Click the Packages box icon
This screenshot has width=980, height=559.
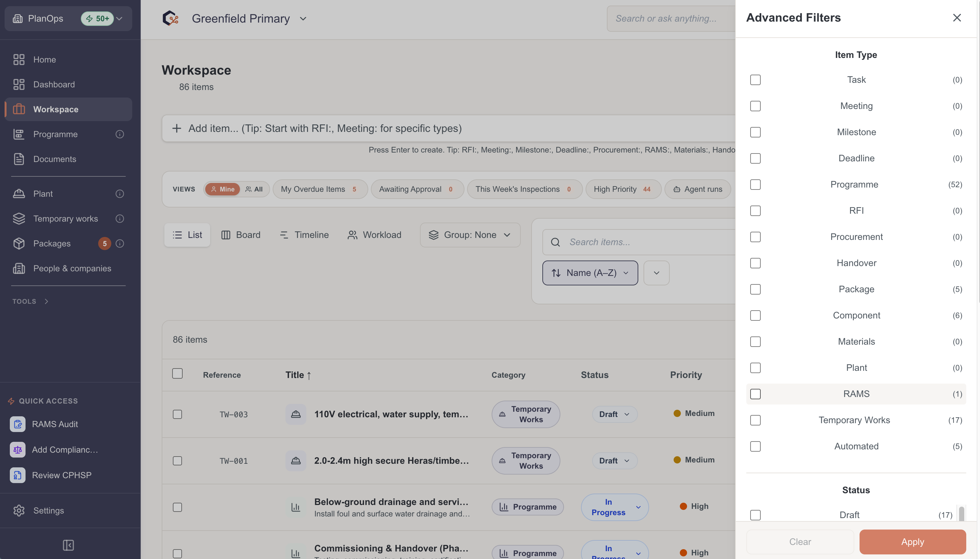[19, 243]
